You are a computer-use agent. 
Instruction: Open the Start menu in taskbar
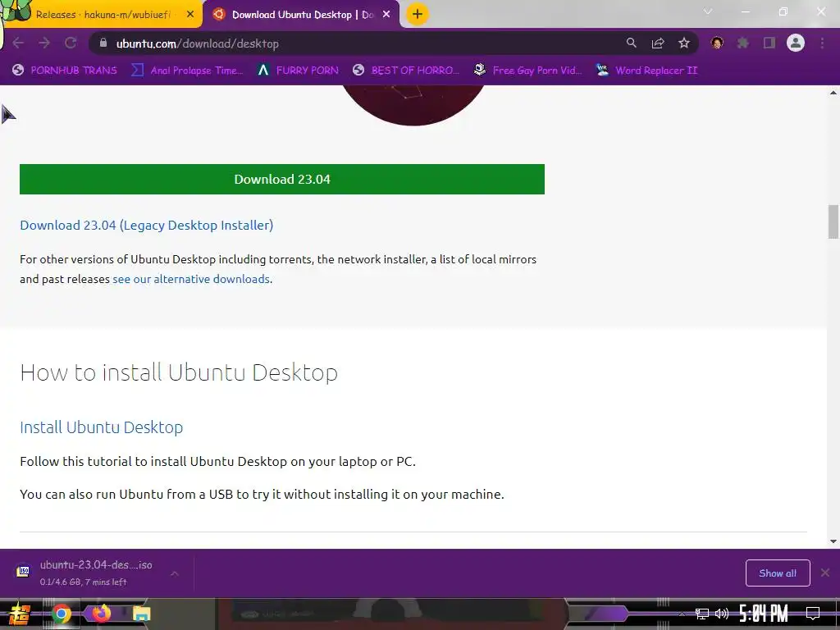pyautogui.click(x=19, y=614)
